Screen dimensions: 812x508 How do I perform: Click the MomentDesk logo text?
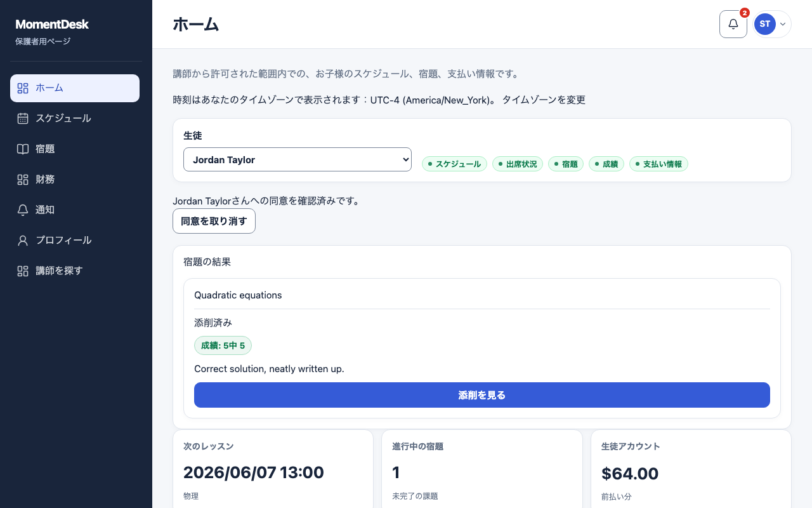coord(52,24)
